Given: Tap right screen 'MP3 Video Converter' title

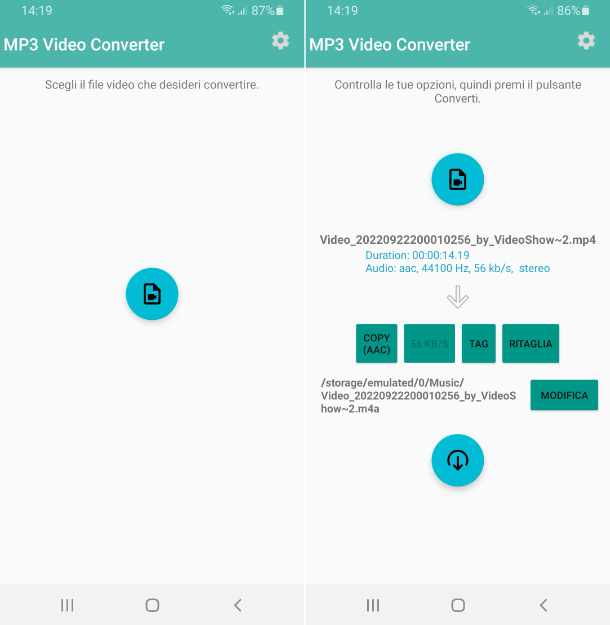Looking at the screenshot, I should (x=390, y=45).
